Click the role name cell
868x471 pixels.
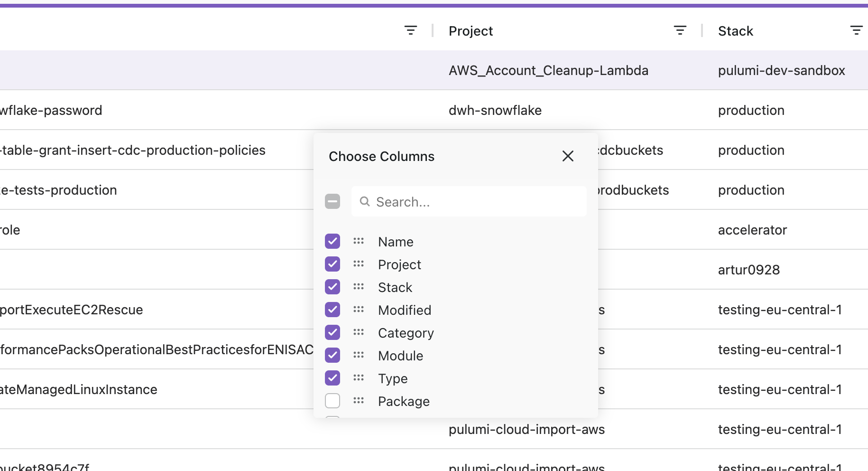coord(10,230)
